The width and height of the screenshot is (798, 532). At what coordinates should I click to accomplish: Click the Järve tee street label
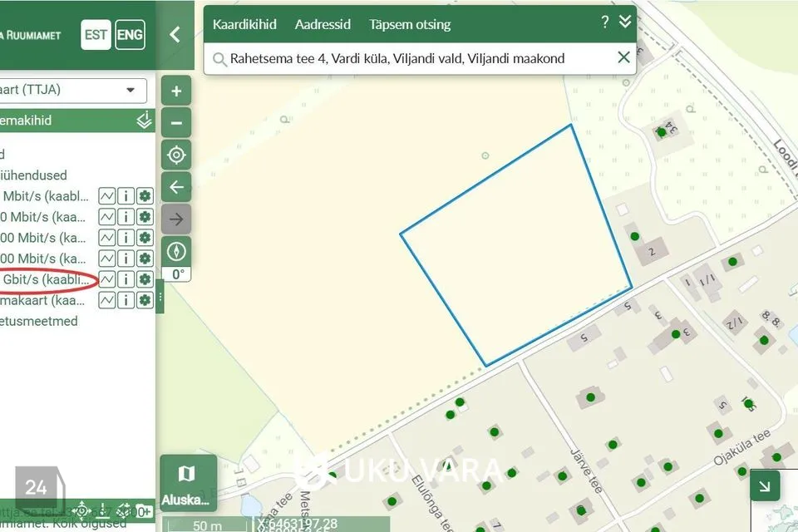pos(587,470)
